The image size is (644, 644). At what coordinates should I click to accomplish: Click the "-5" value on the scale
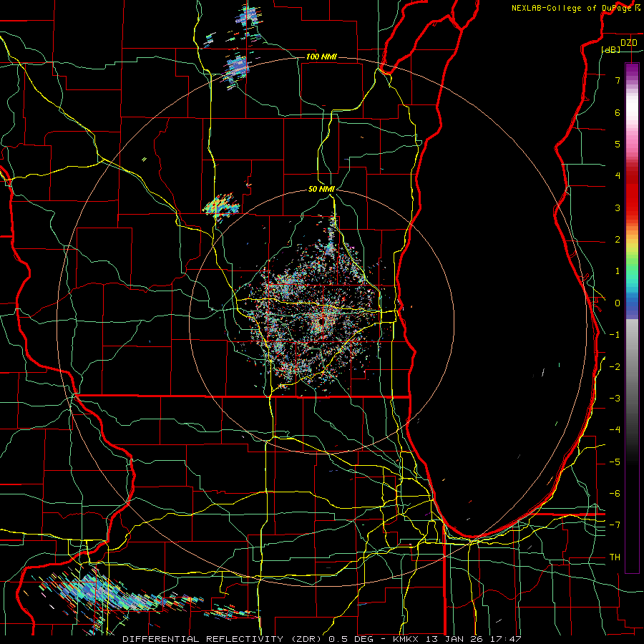[x=615, y=462]
